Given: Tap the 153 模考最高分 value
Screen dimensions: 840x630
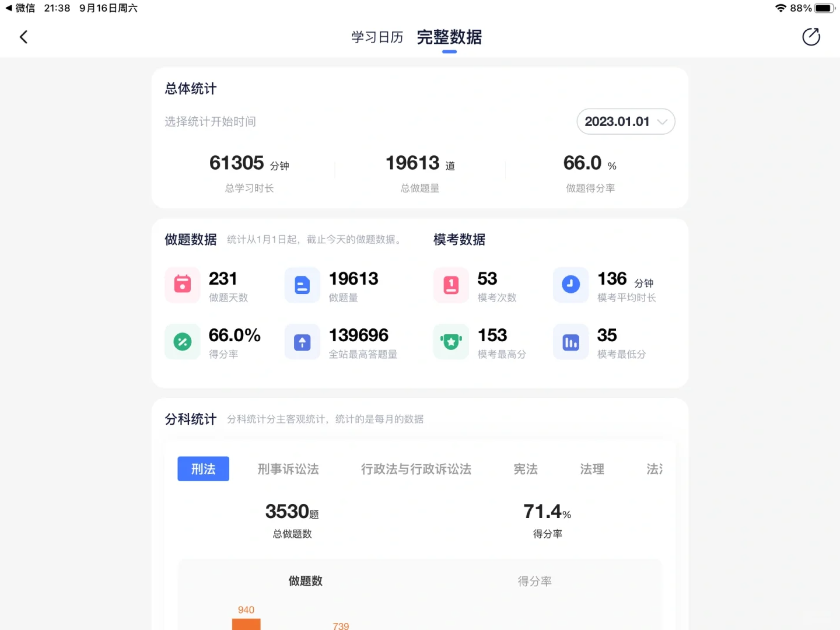Looking at the screenshot, I should tap(492, 335).
